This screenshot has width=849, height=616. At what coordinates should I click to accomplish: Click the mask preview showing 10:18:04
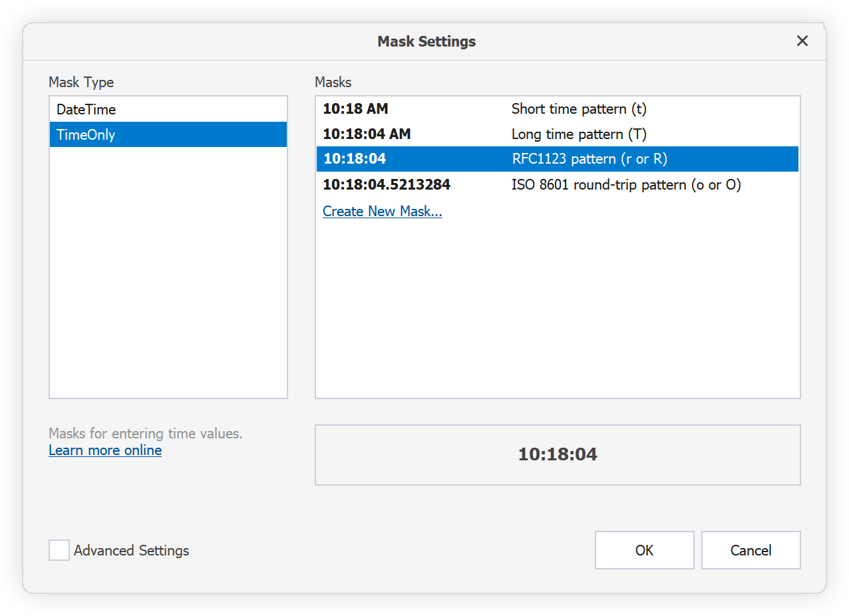[558, 454]
